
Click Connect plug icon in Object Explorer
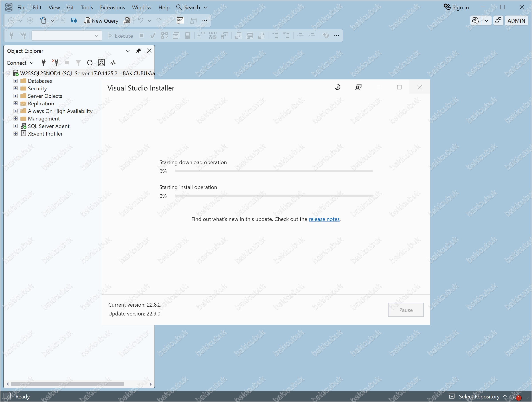44,63
